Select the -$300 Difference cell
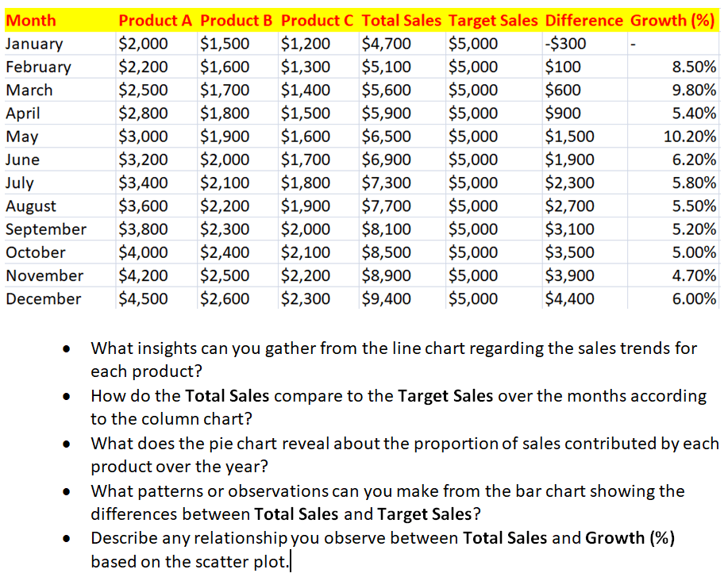The width and height of the screenshot is (728, 577). click(x=564, y=44)
